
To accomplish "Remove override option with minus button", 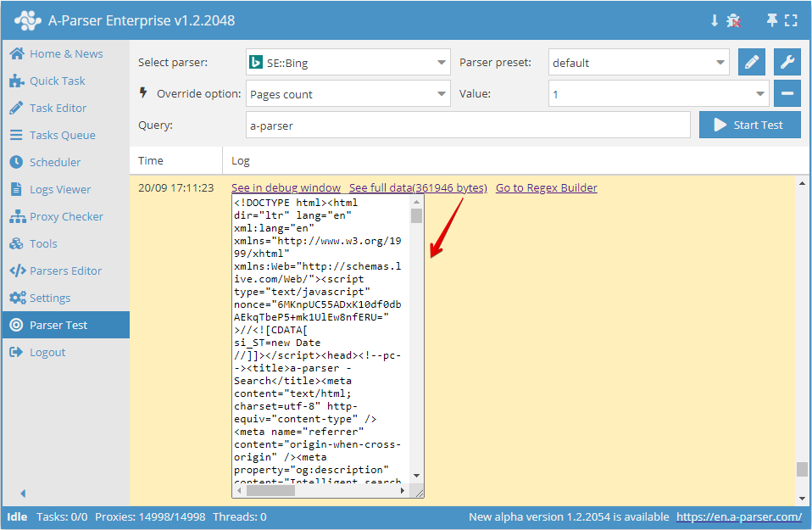I will click(x=787, y=93).
